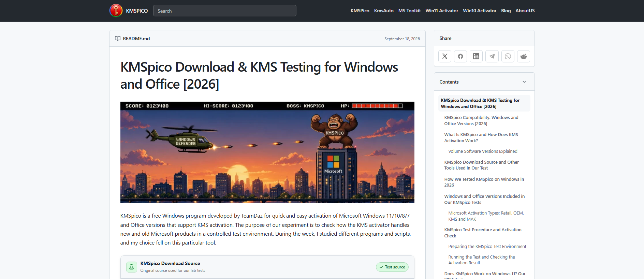Screen dimensions: 644x279
Task: Focus the Search input field
Action: click(225, 11)
